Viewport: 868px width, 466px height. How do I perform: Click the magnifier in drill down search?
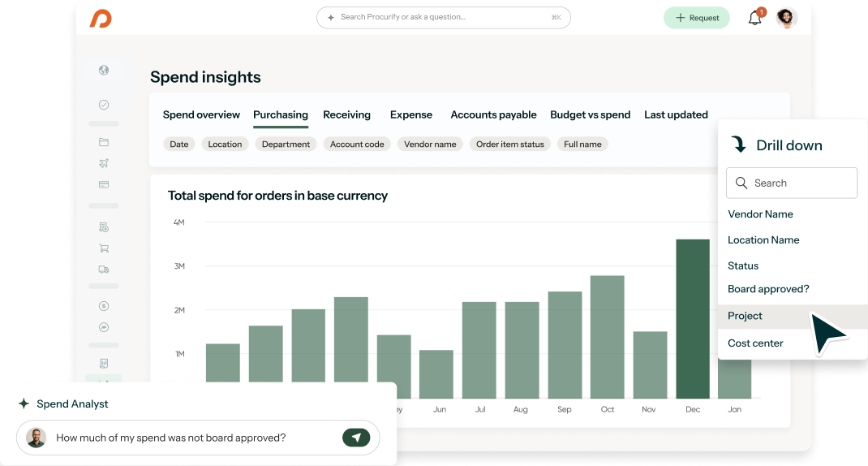(741, 183)
